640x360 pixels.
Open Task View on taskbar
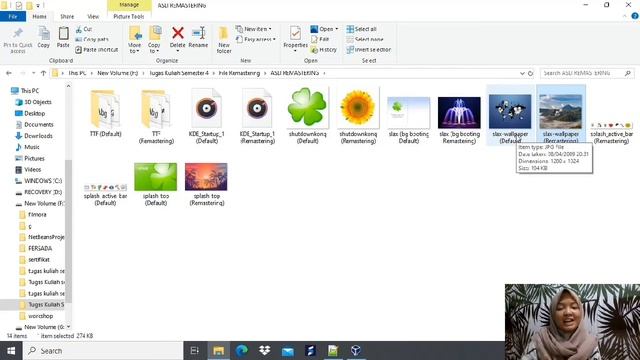[x=195, y=351]
